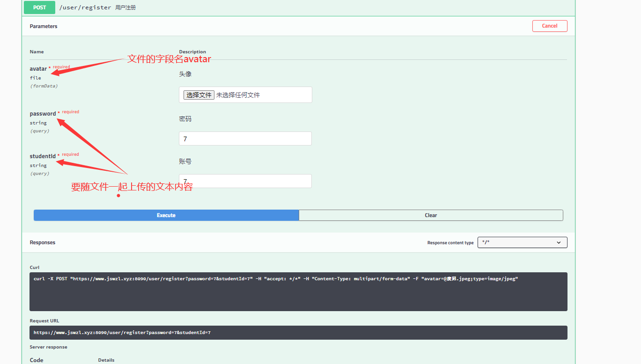Click the password parameter name
This screenshot has width=641, height=364.
click(43, 114)
